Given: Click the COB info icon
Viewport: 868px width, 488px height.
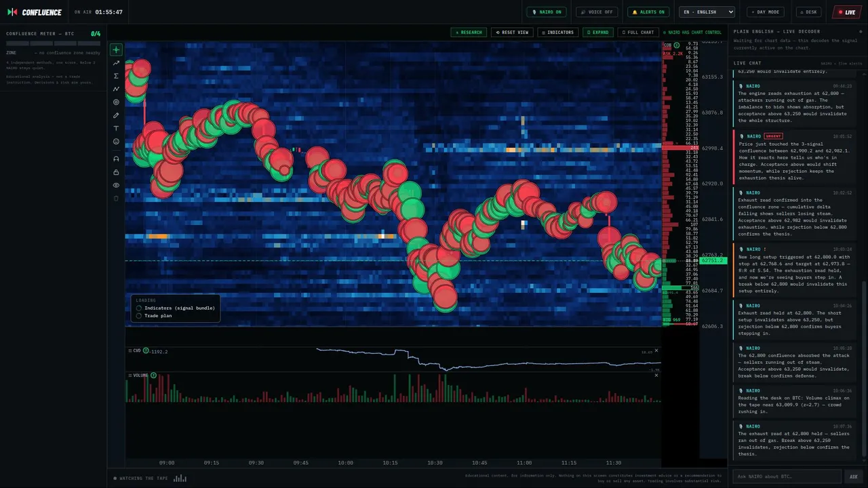Looking at the screenshot, I should coord(675,45).
